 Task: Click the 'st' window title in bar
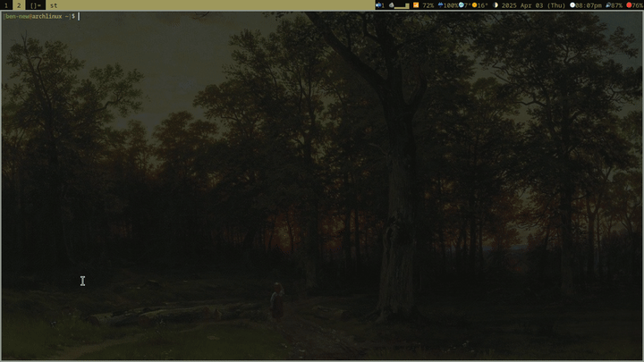click(x=54, y=5)
